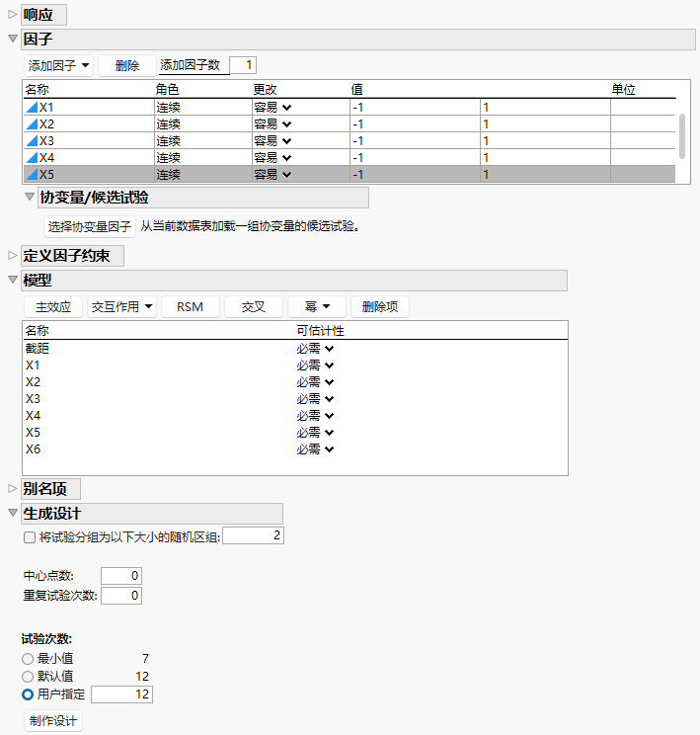Click the 删除项 button
The width and height of the screenshot is (700, 735).
click(380, 307)
